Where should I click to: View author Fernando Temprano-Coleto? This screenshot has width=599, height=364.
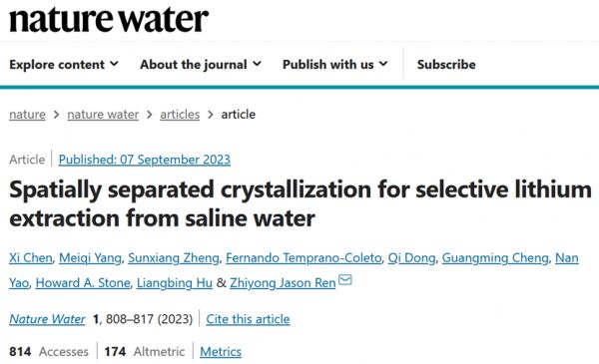(x=303, y=258)
